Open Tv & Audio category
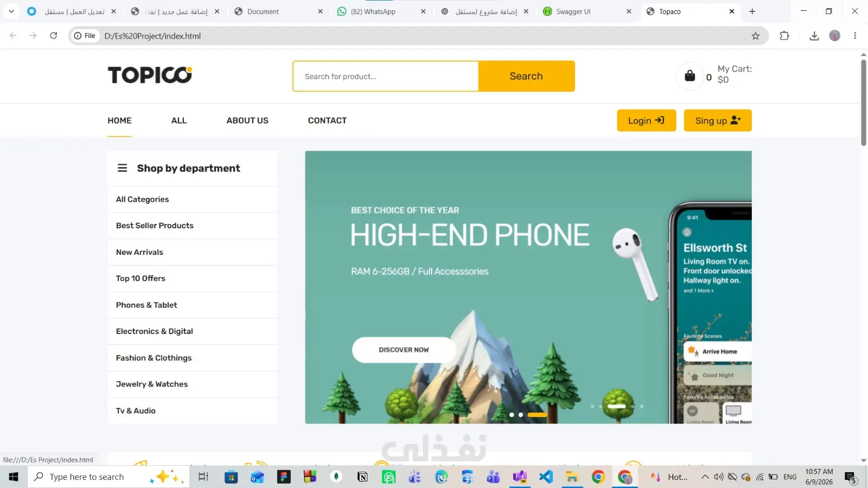Viewport: 868px width, 488px height. click(x=192, y=411)
